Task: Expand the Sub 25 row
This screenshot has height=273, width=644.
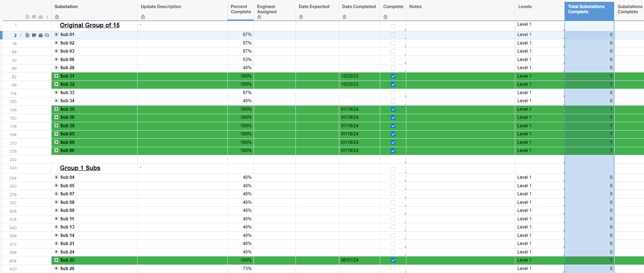Action: [x=56, y=260]
